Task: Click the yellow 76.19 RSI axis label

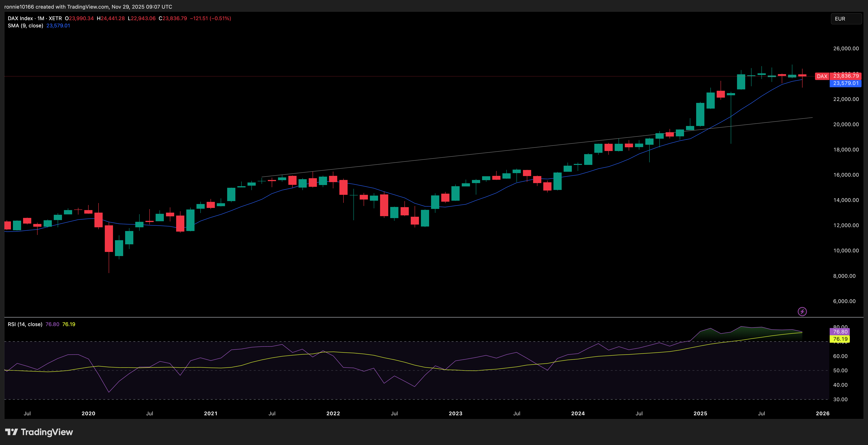Action: 840,339
